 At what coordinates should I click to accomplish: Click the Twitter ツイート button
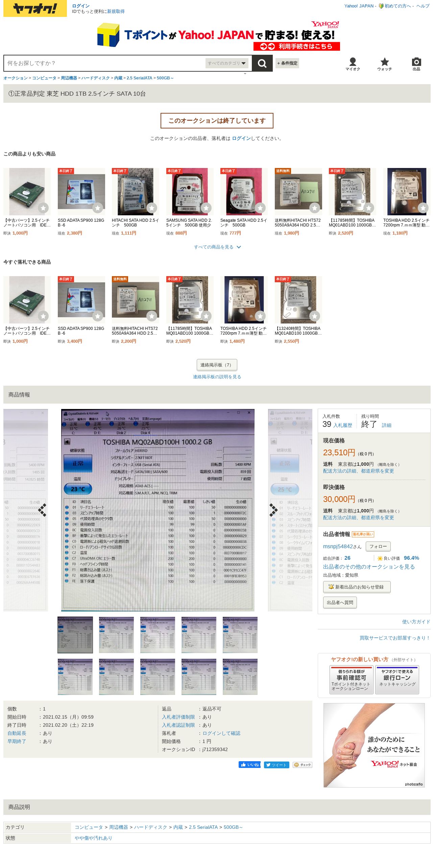pos(276,765)
